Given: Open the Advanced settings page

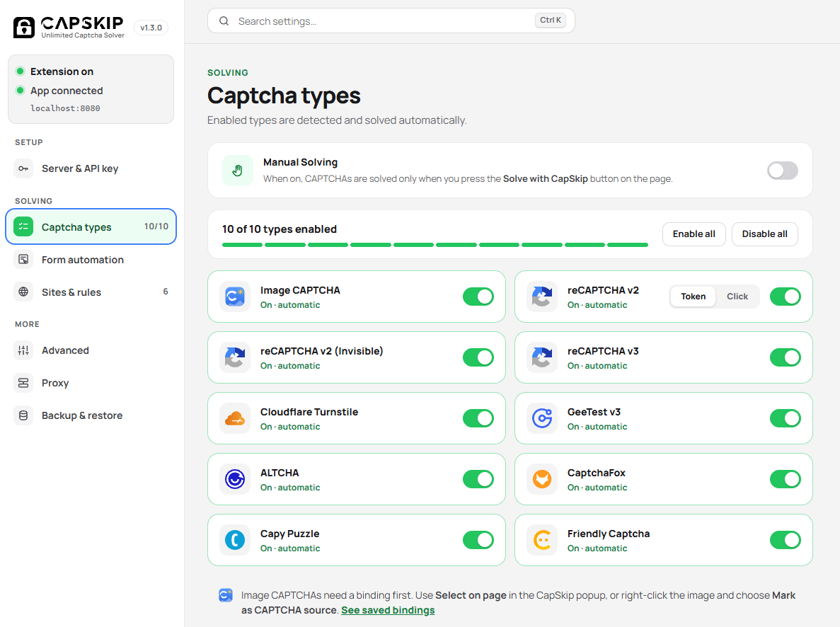Looking at the screenshot, I should pyautogui.click(x=91, y=350).
